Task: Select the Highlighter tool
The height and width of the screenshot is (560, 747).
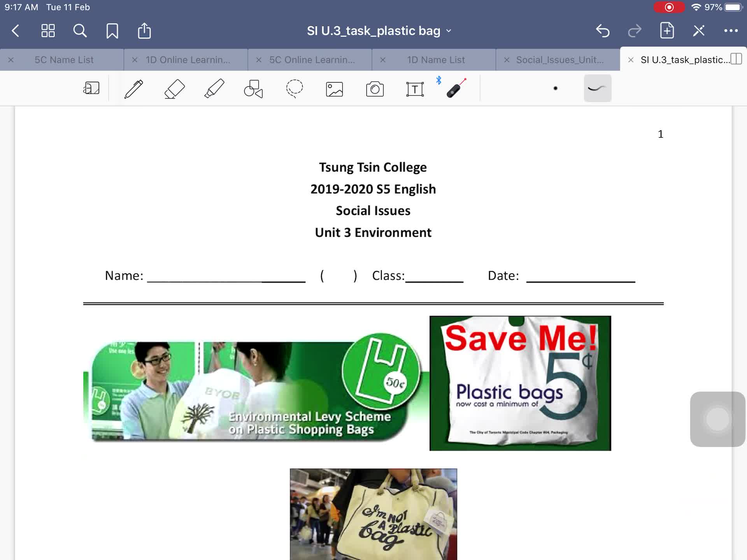Action: coord(214,89)
